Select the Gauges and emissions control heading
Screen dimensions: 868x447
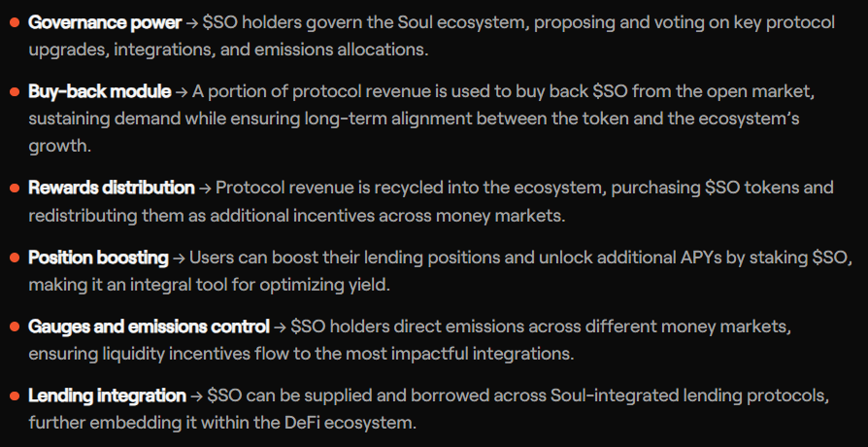(149, 327)
